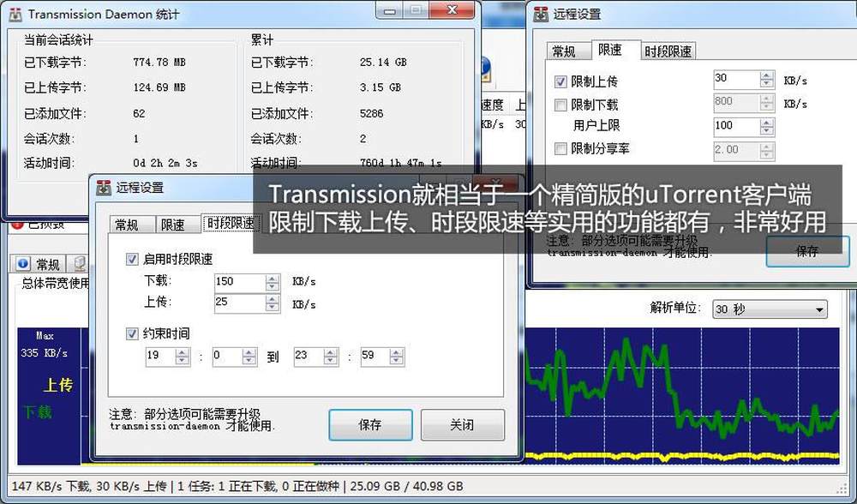Image resolution: width=857 pixels, height=504 pixels.
Task: Click the greyed 限制分享率 field showing 2.00
Action: coord(737,151)
